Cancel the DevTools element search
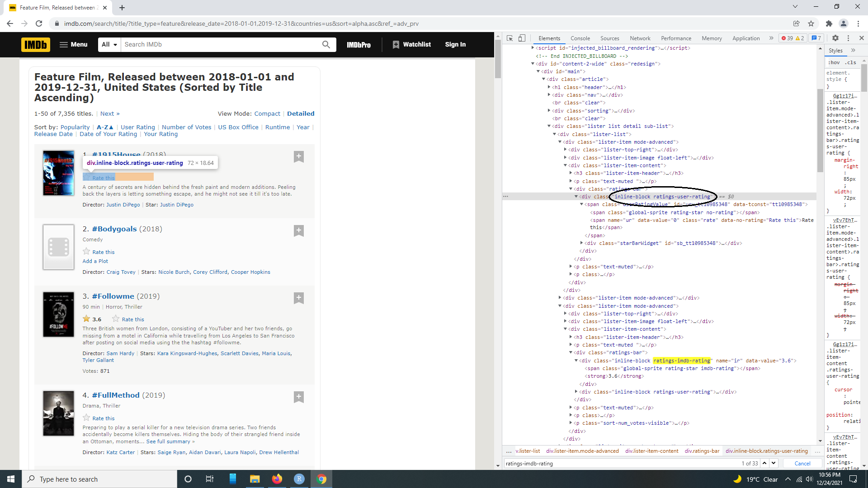The height and width of the screenshot is (488, 868). (802, 463)
